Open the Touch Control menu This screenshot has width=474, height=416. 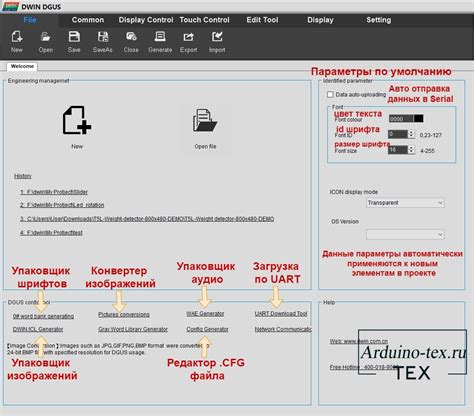(x=204, y=20)
